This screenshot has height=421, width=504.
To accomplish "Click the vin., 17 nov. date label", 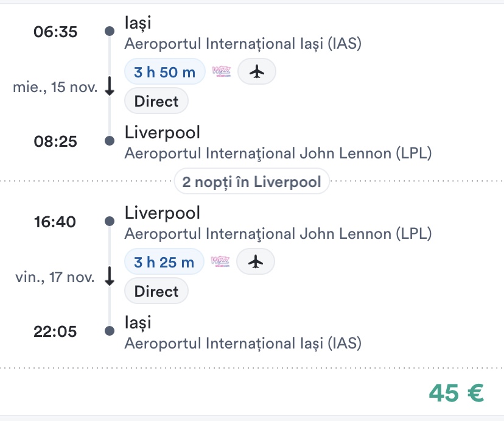I will click(55, 277).
